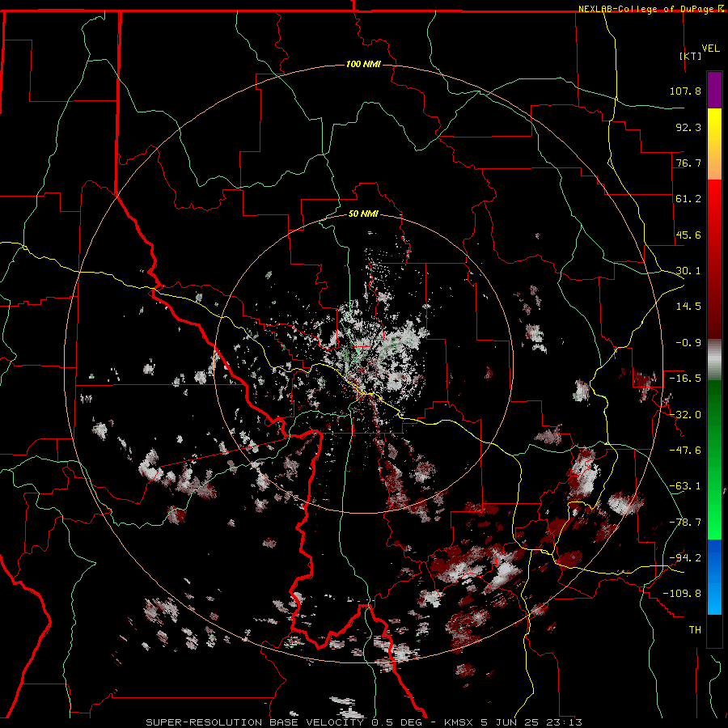The width and height of the screenshot is (728, 728).
Task: Click the -63.1 scale value
Action: point(685,486)
